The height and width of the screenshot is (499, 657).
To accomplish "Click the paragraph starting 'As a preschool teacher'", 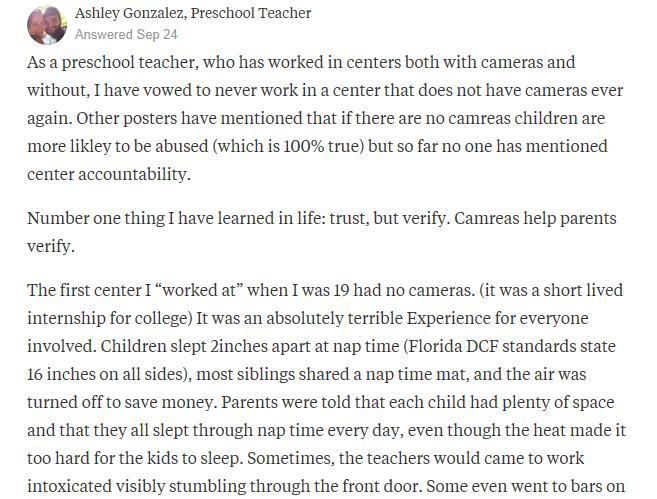I will pos(326,118).
